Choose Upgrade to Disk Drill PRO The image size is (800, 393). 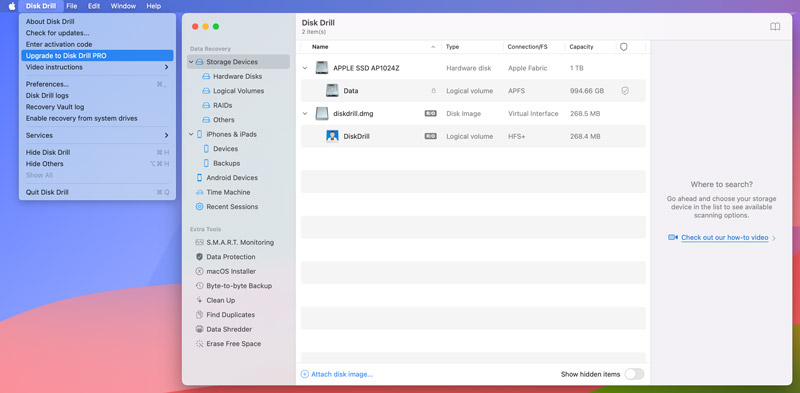click(97, 56)
